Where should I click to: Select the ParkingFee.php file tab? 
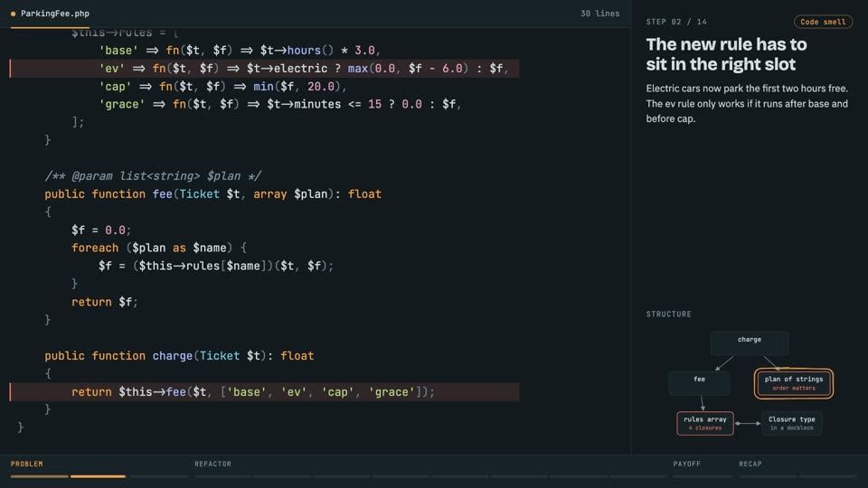coord(50,14)
